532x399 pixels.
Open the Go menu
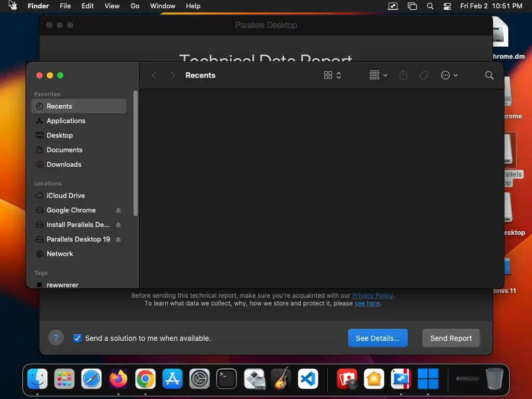pyautogui.click(x=135, y=6)
